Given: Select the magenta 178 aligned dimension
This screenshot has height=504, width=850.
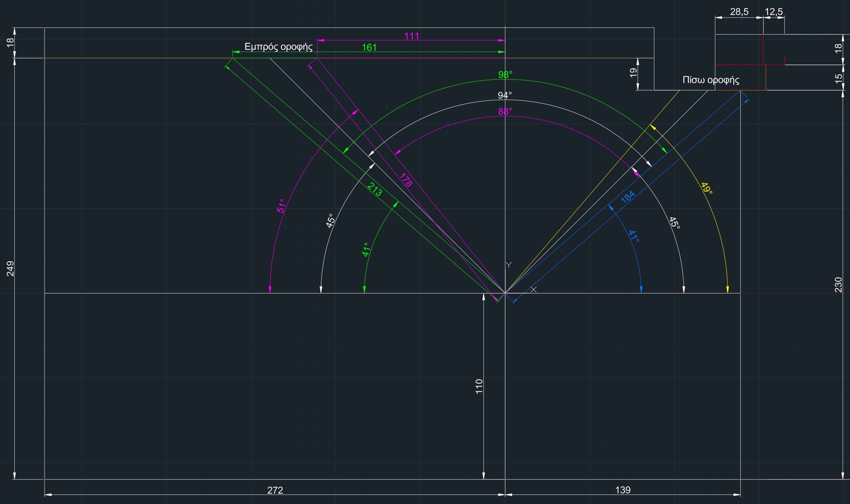Looking at the screenshot, I should 406,180.
